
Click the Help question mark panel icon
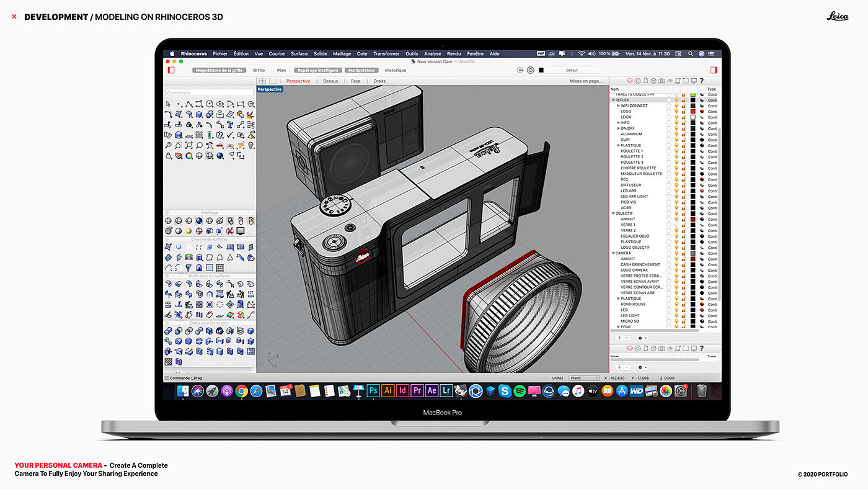point(701,81)
